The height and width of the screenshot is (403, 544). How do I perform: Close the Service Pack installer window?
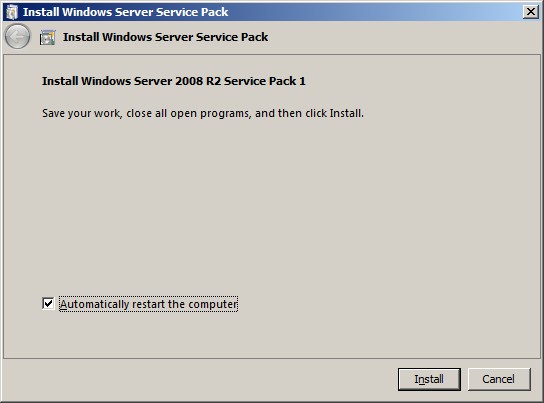530,12
